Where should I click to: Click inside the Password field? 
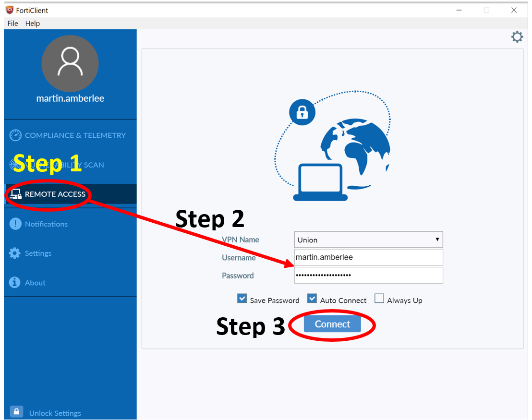coord(368,275)
